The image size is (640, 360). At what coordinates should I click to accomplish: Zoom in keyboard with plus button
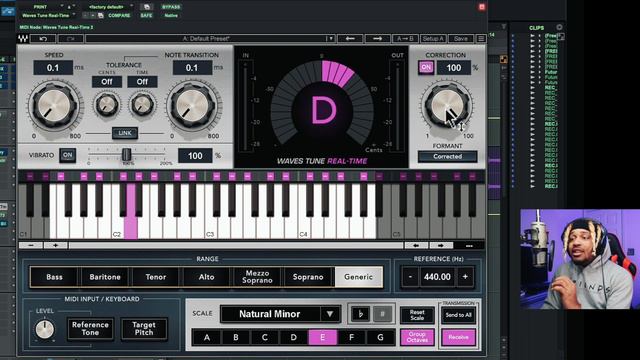pyautogui.click(x=56, y=245)
